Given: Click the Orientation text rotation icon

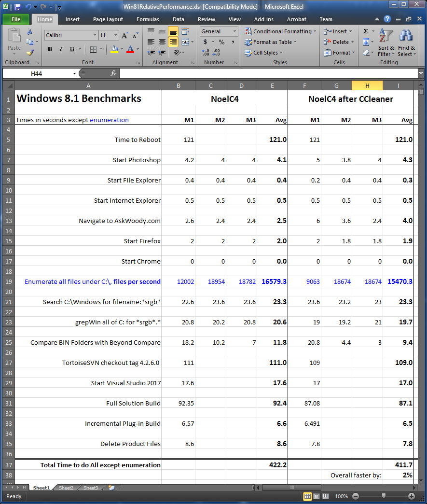Looking at the screenshot, I should (177, 53).
